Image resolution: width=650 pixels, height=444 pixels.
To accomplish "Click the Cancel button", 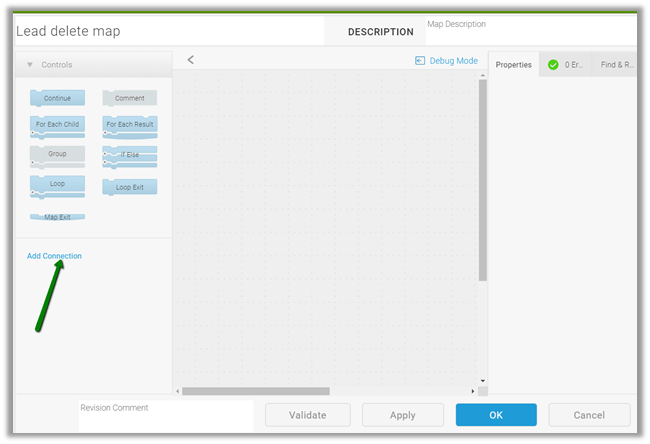I will tap(589, 415).
